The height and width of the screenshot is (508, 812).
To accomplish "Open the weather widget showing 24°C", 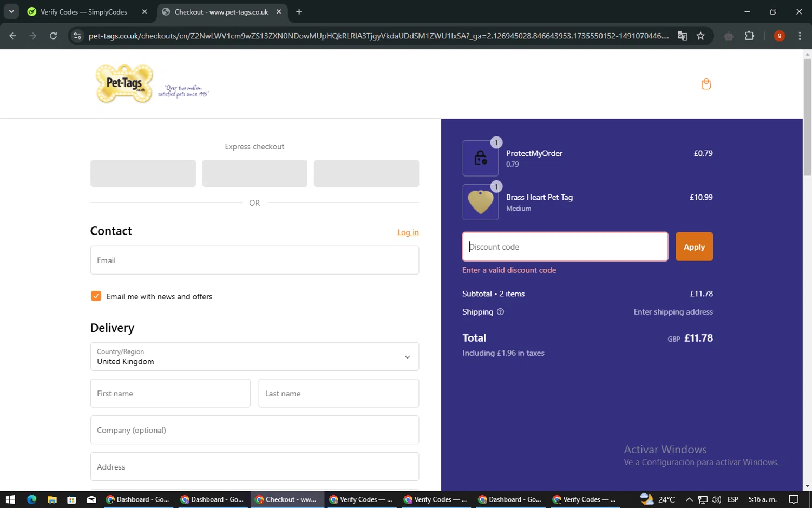I will point(657,499).
